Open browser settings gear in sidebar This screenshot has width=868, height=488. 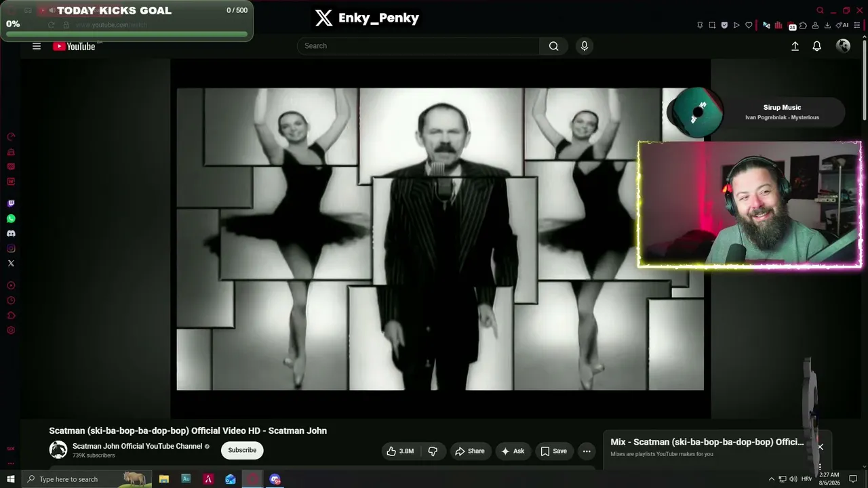tap(11, 330)
